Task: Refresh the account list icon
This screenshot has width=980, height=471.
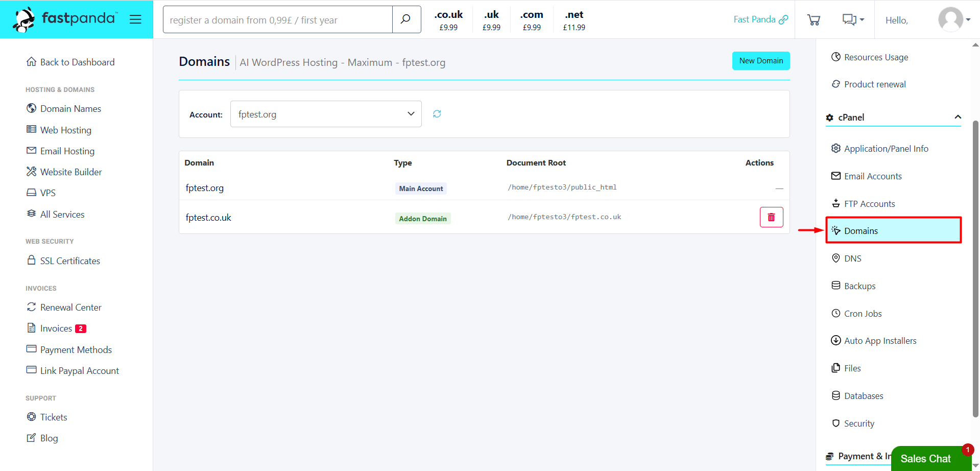Action: coord(437,114)
